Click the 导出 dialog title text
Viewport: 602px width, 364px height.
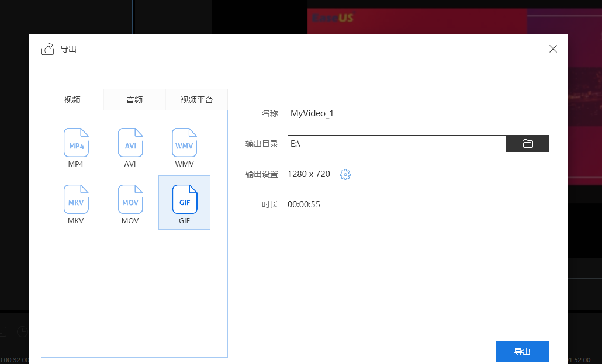coord(68,49)
